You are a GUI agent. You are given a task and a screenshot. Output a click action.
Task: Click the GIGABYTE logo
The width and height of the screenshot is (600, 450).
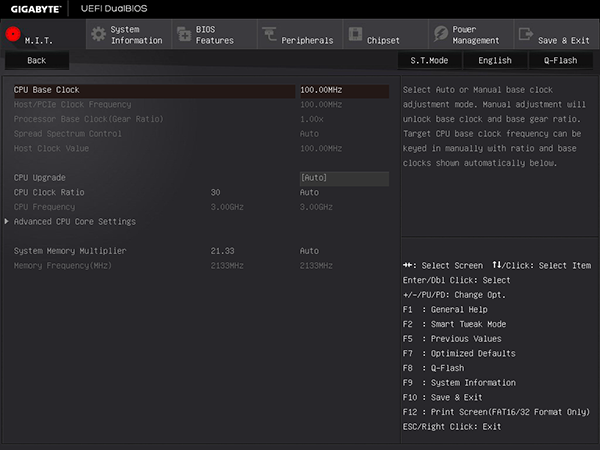(36, 9)
